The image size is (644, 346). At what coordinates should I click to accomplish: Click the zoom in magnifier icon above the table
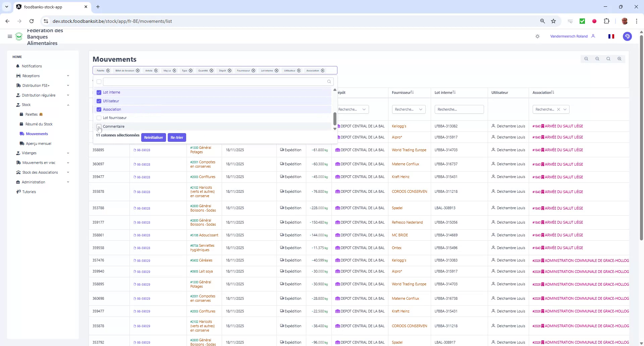tap(620, 59)
